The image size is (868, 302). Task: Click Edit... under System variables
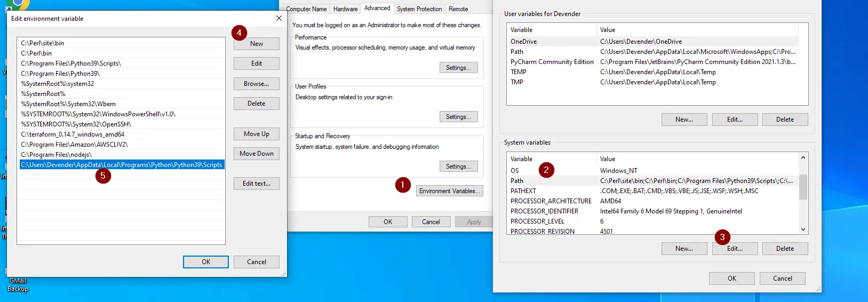[x=734, y=249]
